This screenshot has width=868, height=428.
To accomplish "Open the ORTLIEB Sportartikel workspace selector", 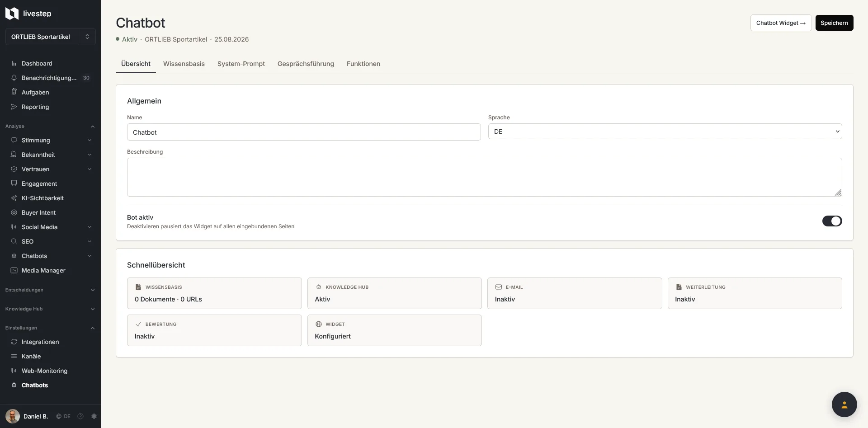I will 51,37.
